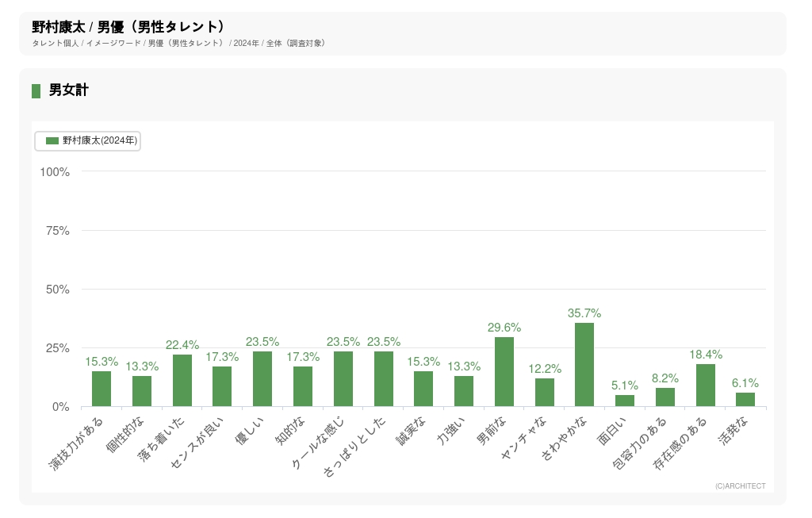The width and height of the screenshot is (812, 518).
Task: Select the 男優（男性タレント） breadcrumb item
Action: [186, 43]
